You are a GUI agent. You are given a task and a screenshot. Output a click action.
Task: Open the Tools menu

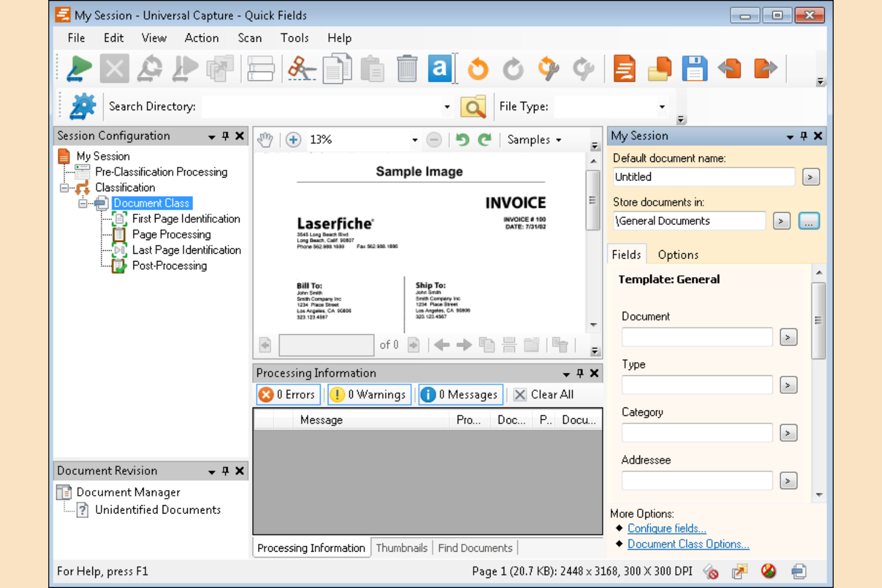pos(294,38)
